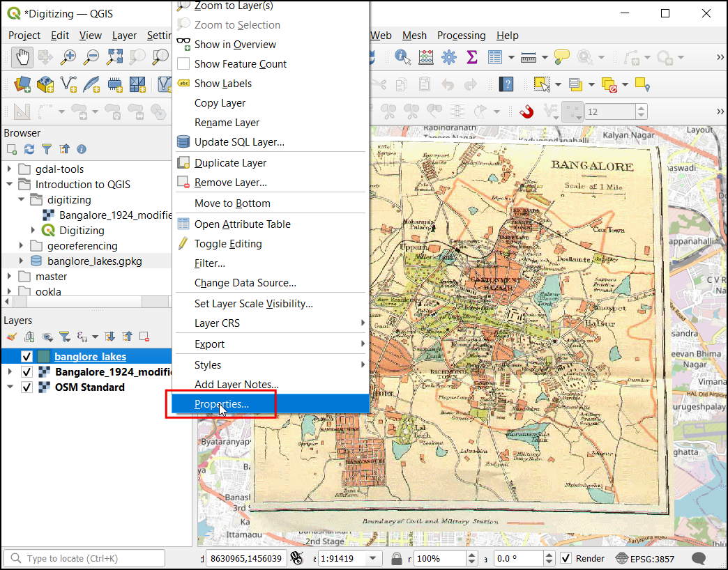Expand the gdal-tools folder
This screenshot has height=570, width=728.
tap(9, 169)
